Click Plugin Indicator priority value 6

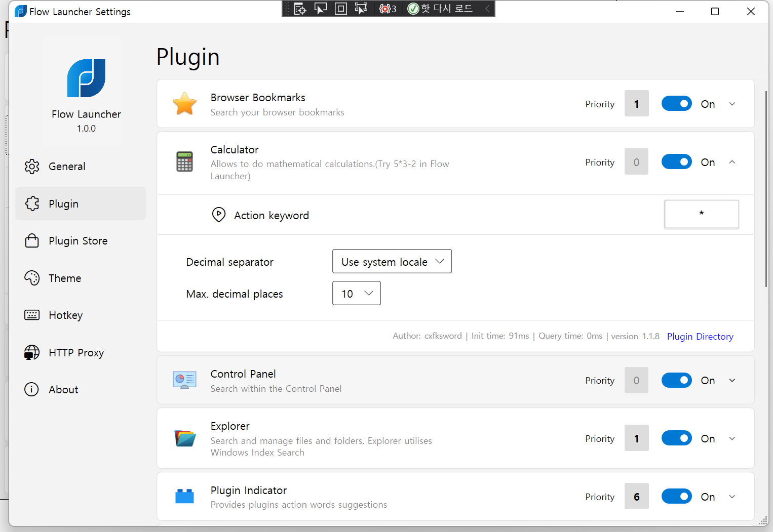[637, 496]
